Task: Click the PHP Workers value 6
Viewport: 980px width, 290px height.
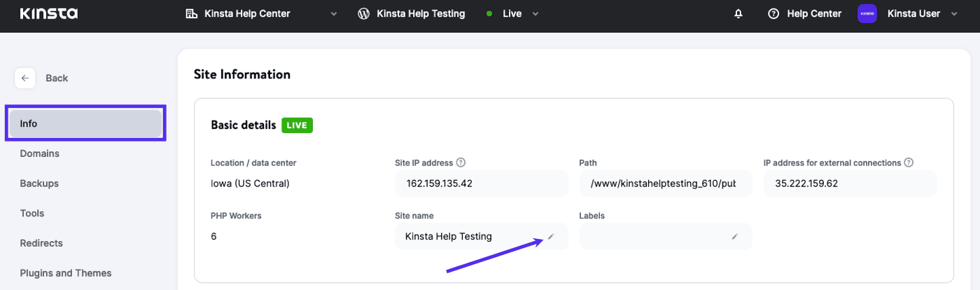Action: [x=213, y=237]
